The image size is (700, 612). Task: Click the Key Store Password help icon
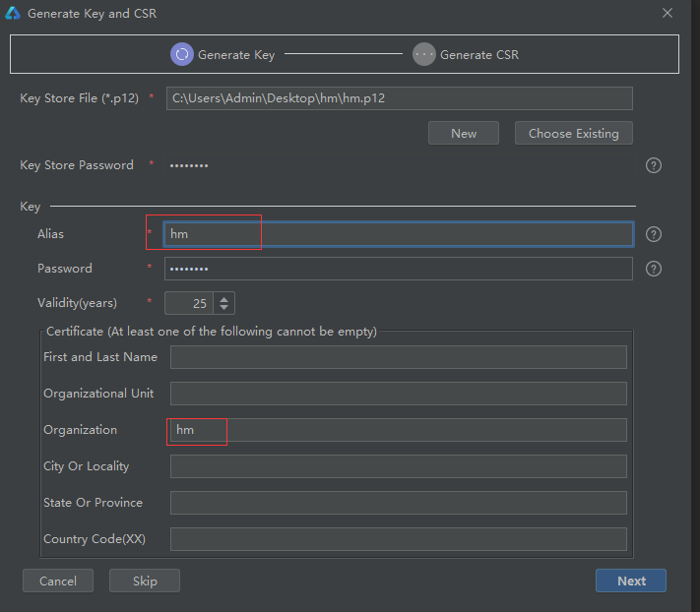653,165
